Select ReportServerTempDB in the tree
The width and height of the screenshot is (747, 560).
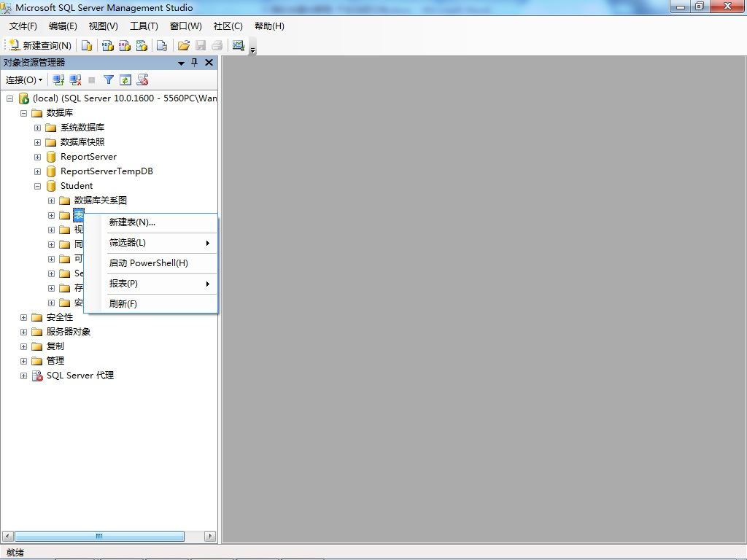tap(107, 171)
